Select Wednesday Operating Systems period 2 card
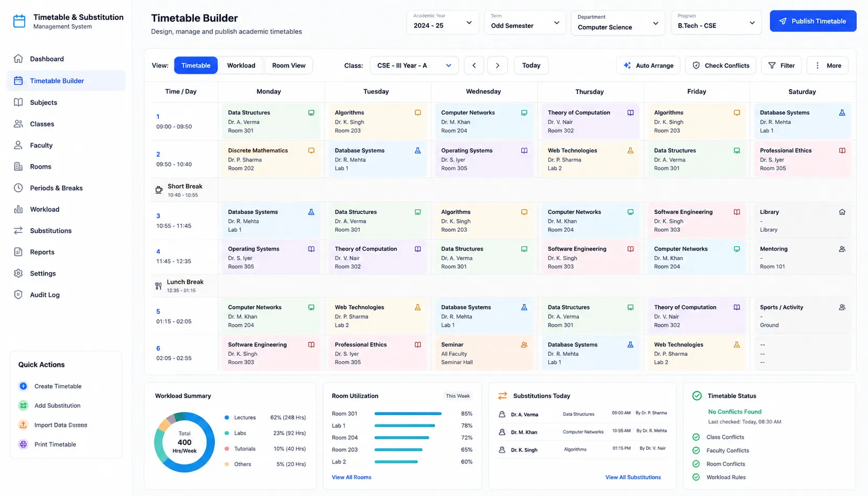This screenshot has height=496, width=868. point(484,159)
